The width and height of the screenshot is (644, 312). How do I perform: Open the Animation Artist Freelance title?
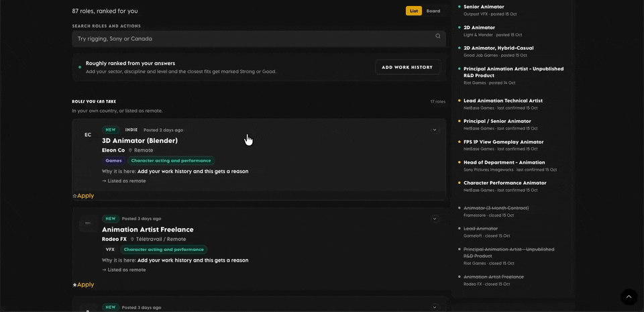148,229
